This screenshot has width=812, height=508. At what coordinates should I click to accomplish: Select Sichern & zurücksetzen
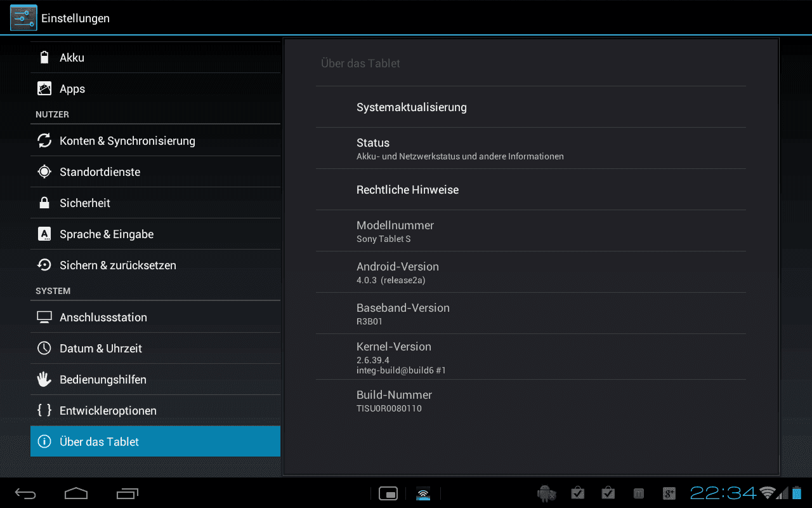tap(155, 265)
